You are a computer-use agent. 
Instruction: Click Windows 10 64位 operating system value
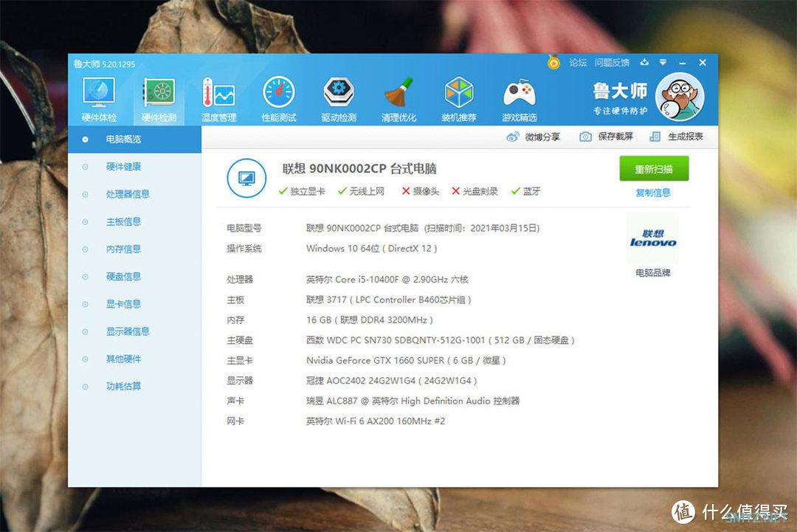(x=371, y=249)
